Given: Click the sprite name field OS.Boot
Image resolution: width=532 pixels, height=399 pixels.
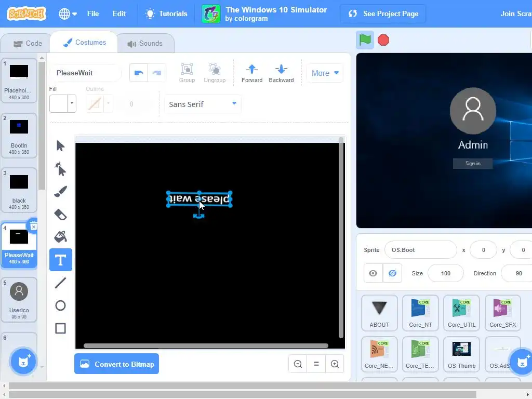Looking at the screenshot, I should 421,250.
